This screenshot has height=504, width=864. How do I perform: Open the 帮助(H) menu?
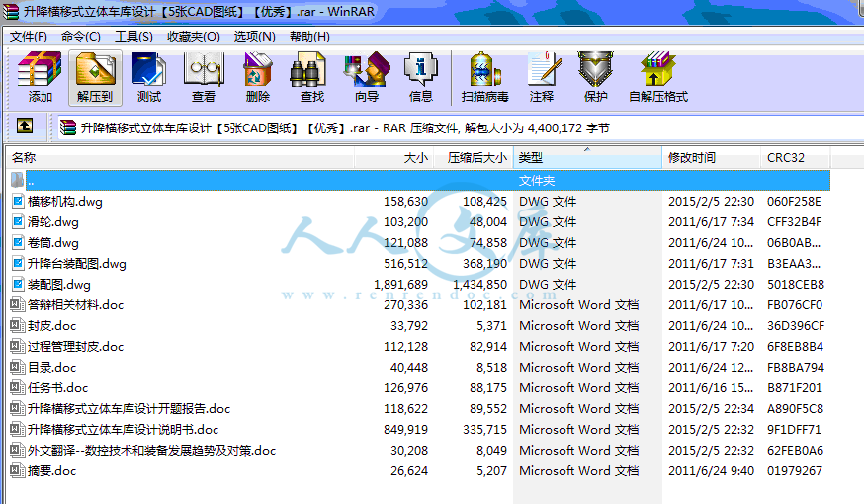tap(309, 37)
